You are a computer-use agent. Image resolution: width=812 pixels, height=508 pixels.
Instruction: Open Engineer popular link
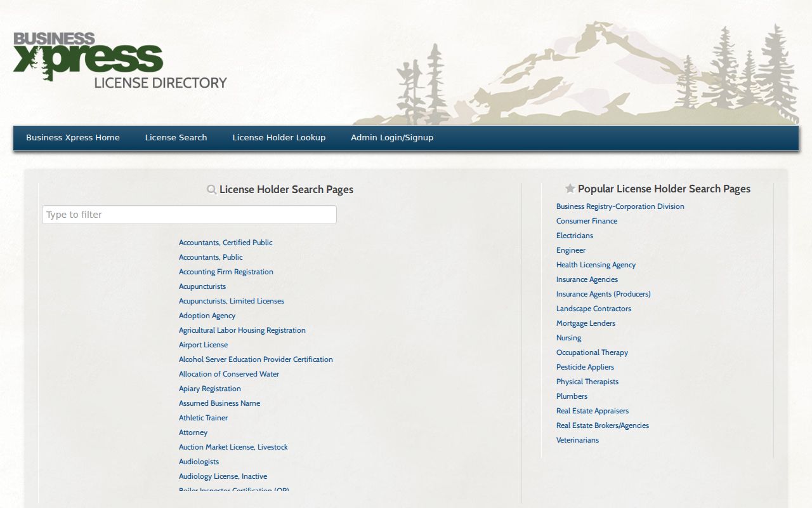(571, 250)
